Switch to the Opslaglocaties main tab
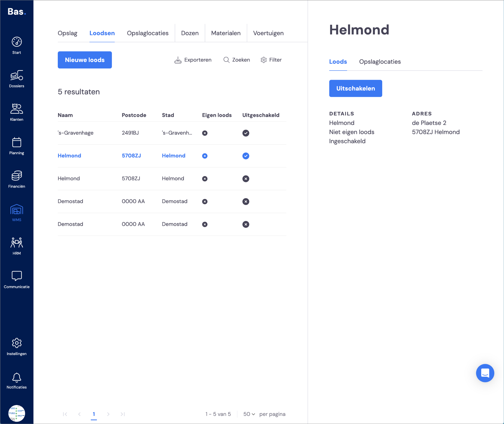 click(148, 33)
